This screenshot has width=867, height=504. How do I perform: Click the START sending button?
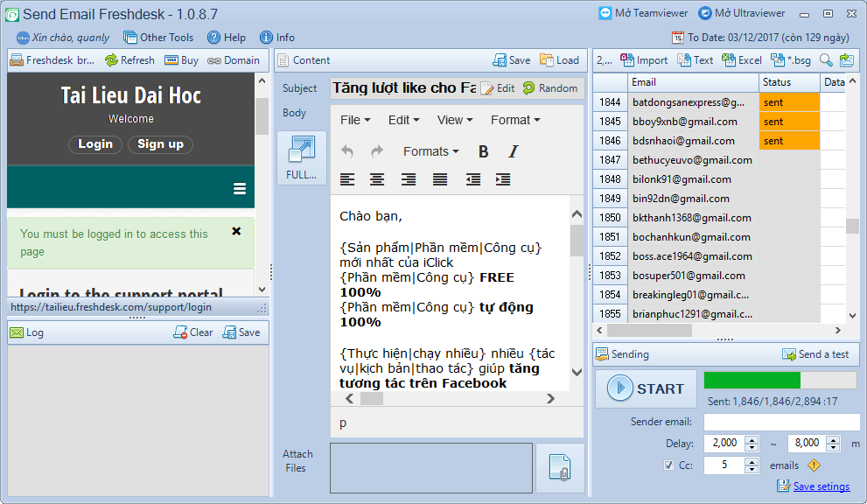(646, 388)
